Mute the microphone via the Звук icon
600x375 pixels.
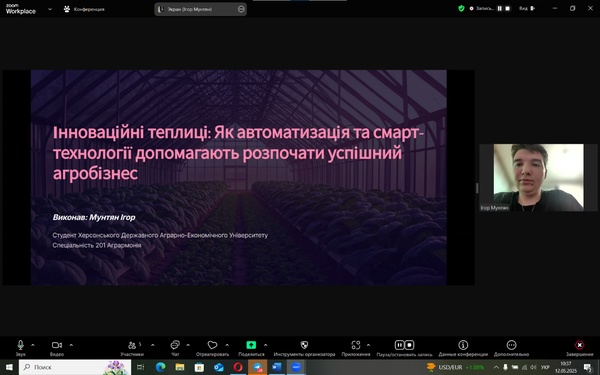21,345
